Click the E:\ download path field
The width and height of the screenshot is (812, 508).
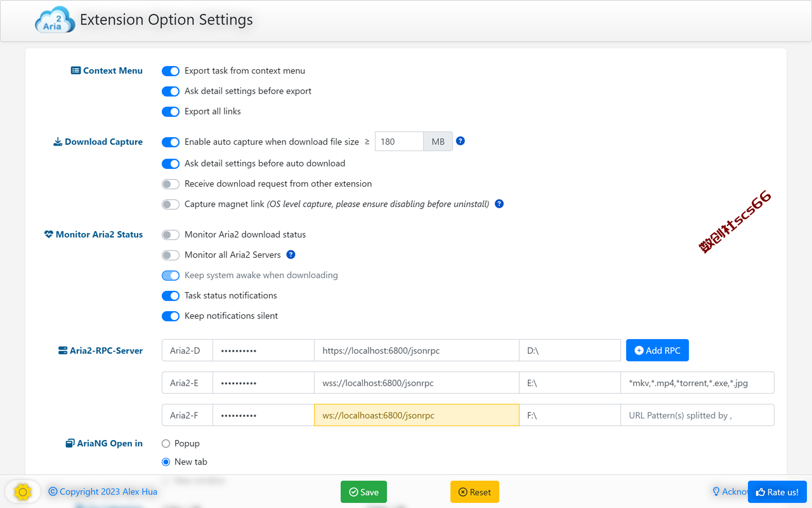570,383
